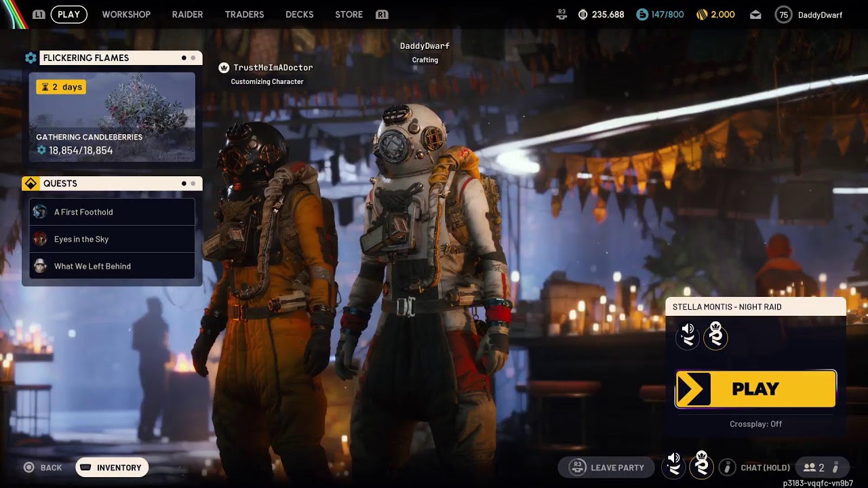
Task: Go to the RAIDER tab
Action: [x=187, y=14]
